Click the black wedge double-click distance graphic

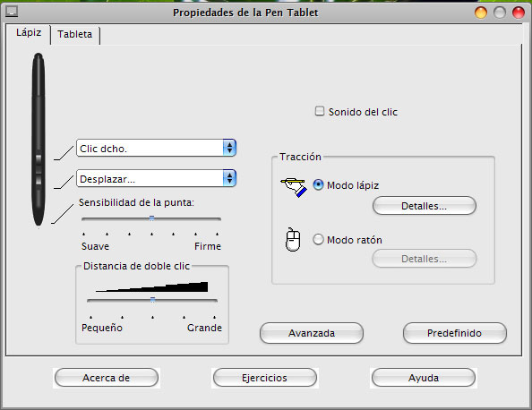point(151,286)
